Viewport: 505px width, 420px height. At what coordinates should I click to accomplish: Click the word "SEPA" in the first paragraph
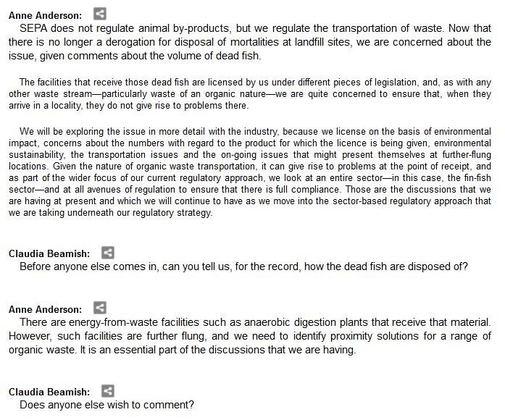coord(33,29)
